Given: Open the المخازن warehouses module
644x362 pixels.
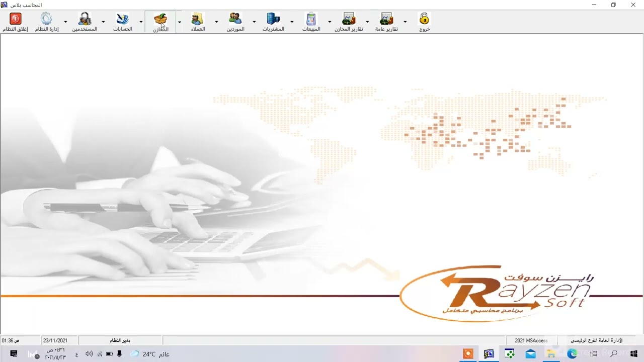Looking at the screenshot, I should pyautogui.click(x=160, y=22).
